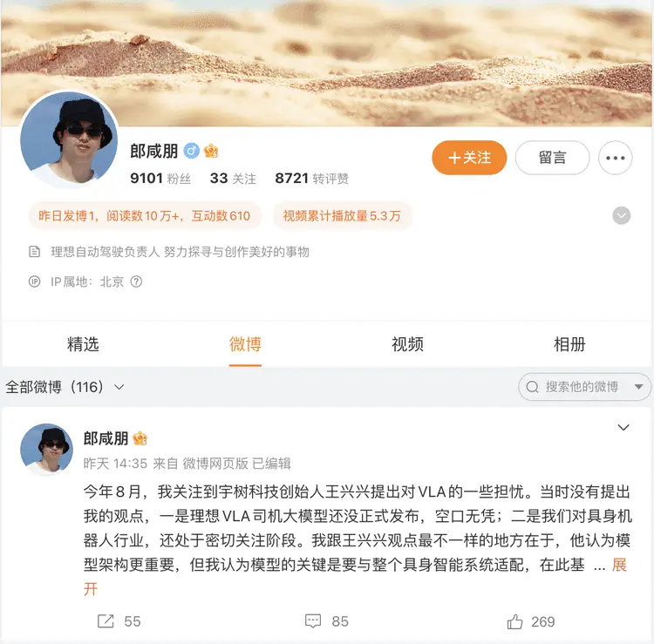Follow the user with +关注 button
This screenshot has width=654, height=644.
tap(469, 158)
